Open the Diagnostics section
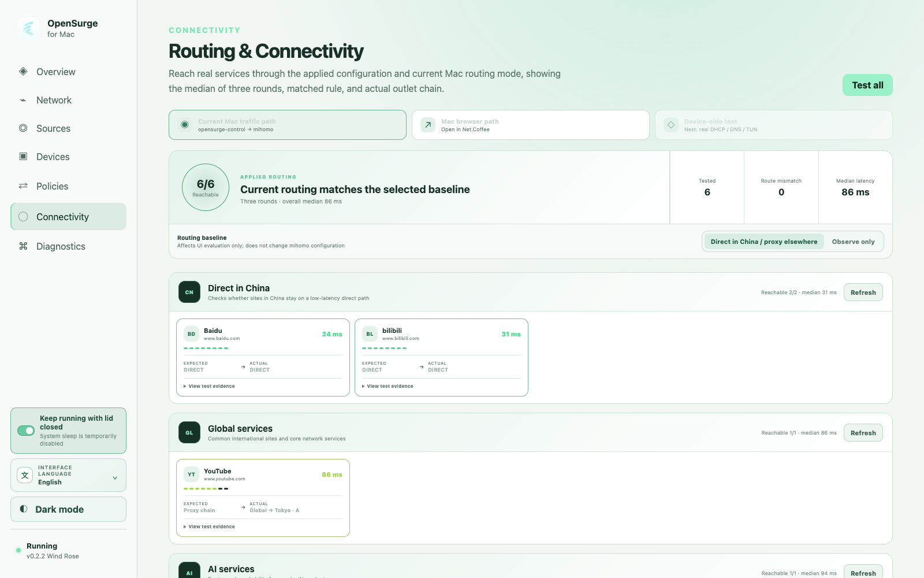This screenshot has height=578, width=924. pyautogui.click(x=68, y=246)
